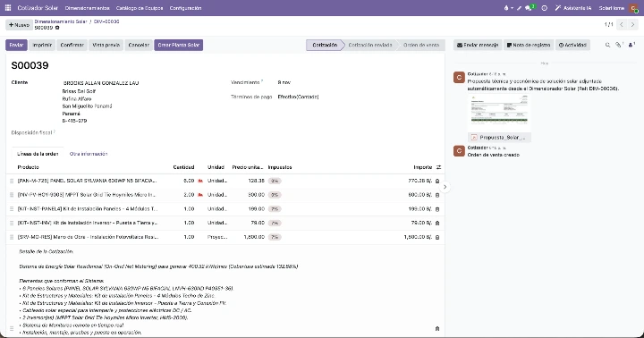Open attachments paperclip icon
Image resolution: width=644 pixels, height=338 pixels.
pyautogui.click(x=619, y=45)
